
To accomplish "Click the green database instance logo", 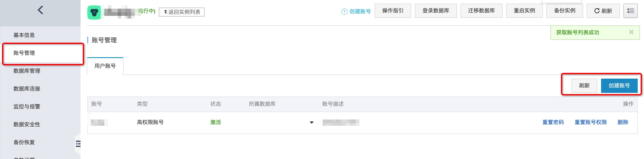I will tap(94, 12).
